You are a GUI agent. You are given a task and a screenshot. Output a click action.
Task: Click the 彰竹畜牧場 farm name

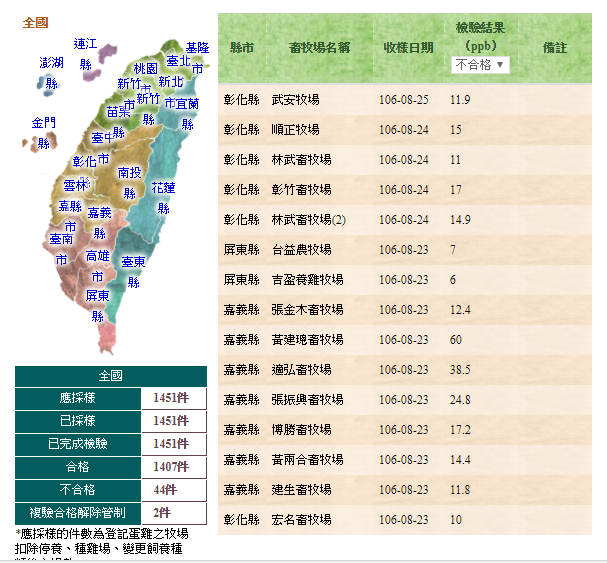301,190
